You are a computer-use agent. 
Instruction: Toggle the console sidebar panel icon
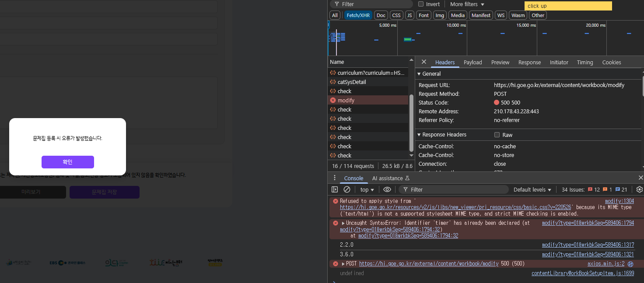pyautogui.click(x=335, y=189)
